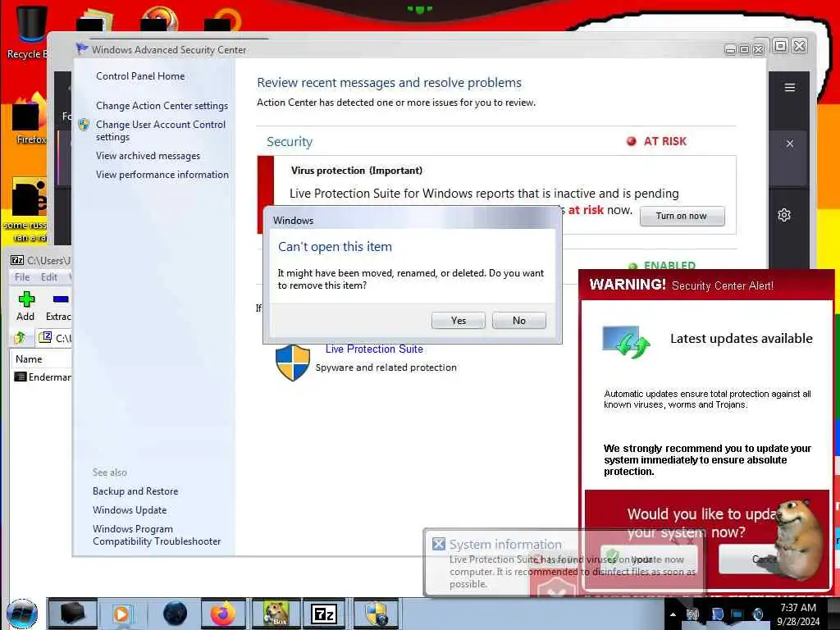Screen dimensions: 840x630
Task: Open the File menu in 7-Zip
Action: point(22,277)
